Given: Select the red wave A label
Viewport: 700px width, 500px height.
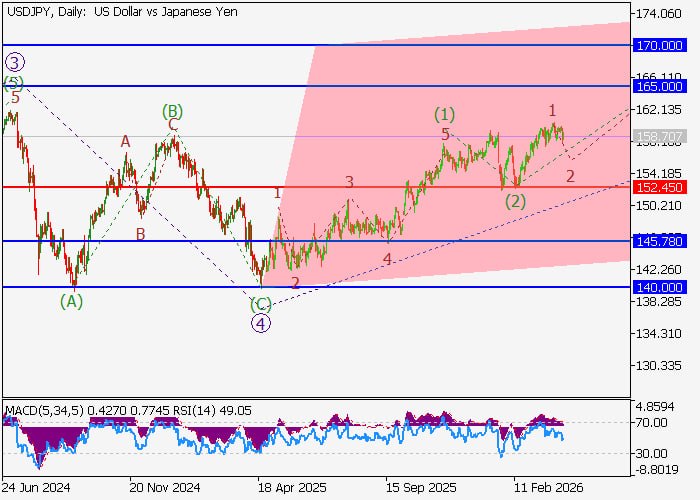Looking at the screenshot, I should (x=126, y=142).
